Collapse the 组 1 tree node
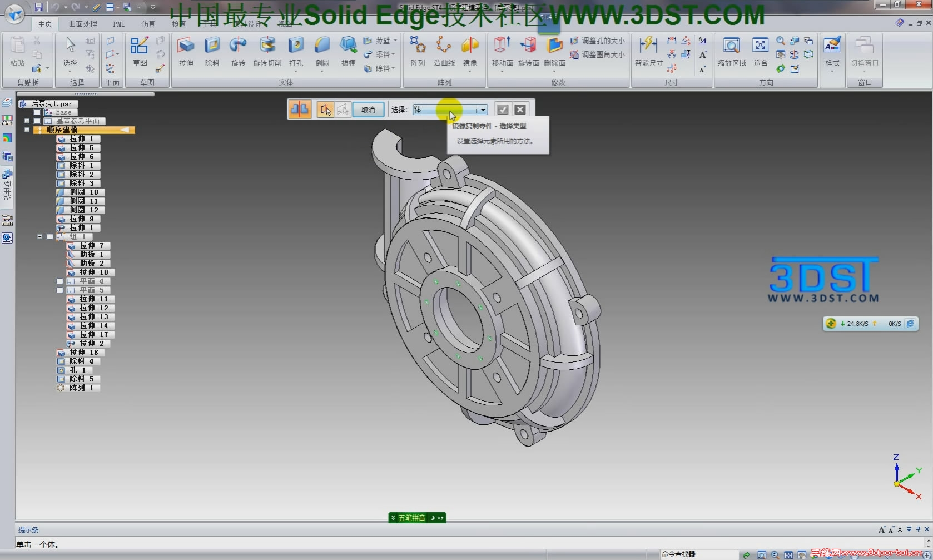Image resolution: width=933 pixels, height=560 pixels. [x=40, y=237]
